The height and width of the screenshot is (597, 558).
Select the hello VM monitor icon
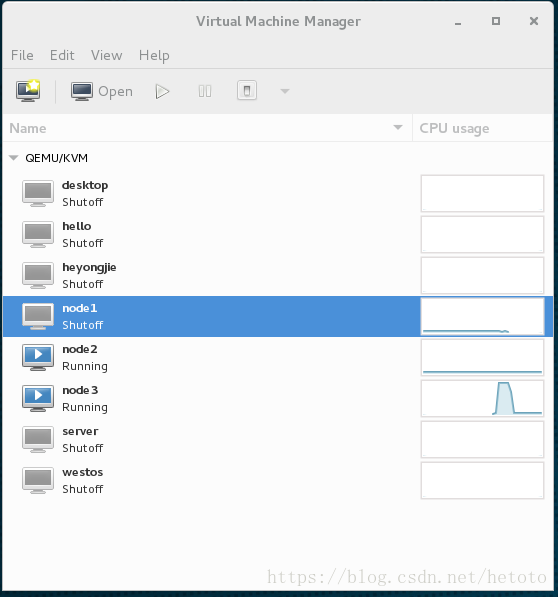click(x=38, y=235)
